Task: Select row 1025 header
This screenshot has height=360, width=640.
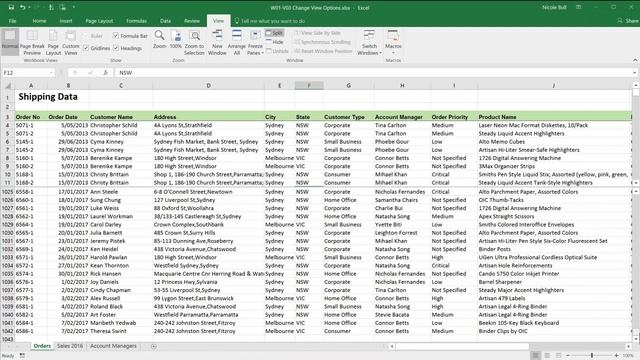Action: coord(7,192)
